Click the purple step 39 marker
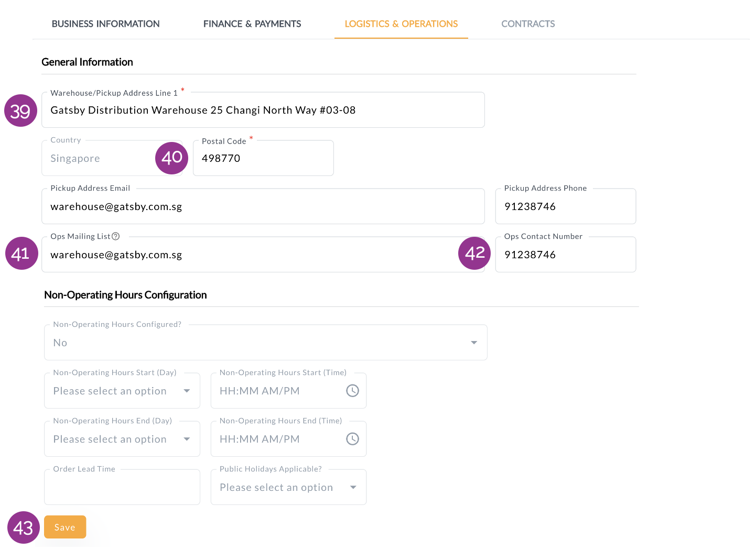 click(x=20, y=111)
